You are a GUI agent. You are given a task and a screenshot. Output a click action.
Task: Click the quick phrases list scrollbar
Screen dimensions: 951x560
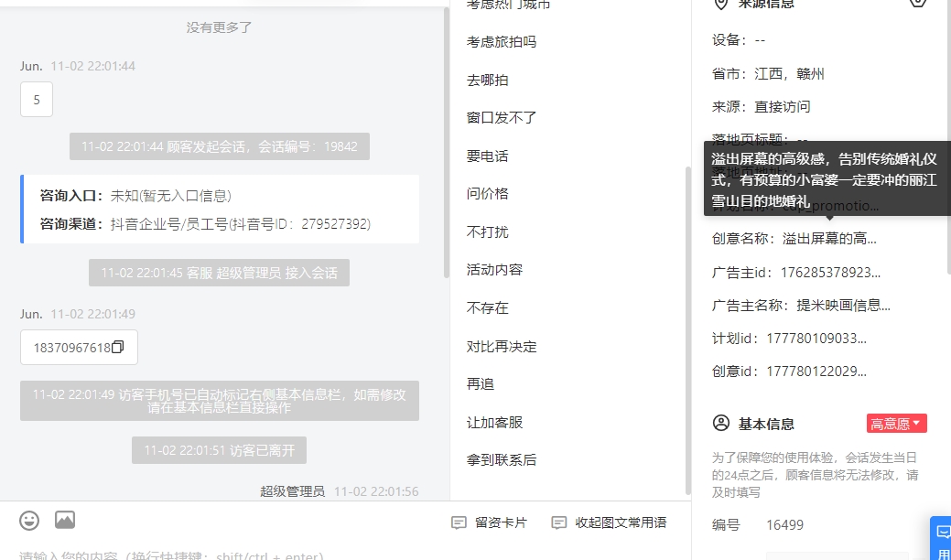coord(687,330)
